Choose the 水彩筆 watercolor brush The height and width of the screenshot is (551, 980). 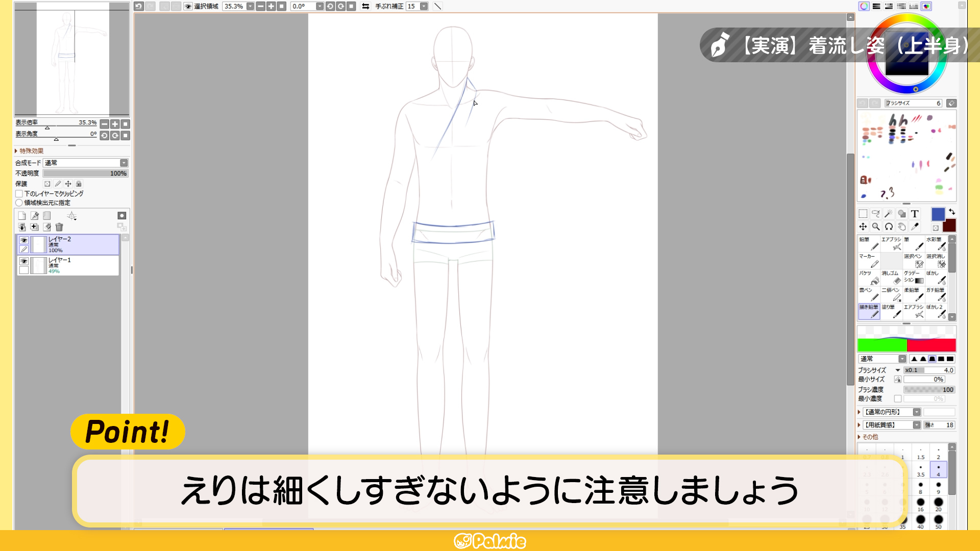pyautogui.click(x=937, y=243)
